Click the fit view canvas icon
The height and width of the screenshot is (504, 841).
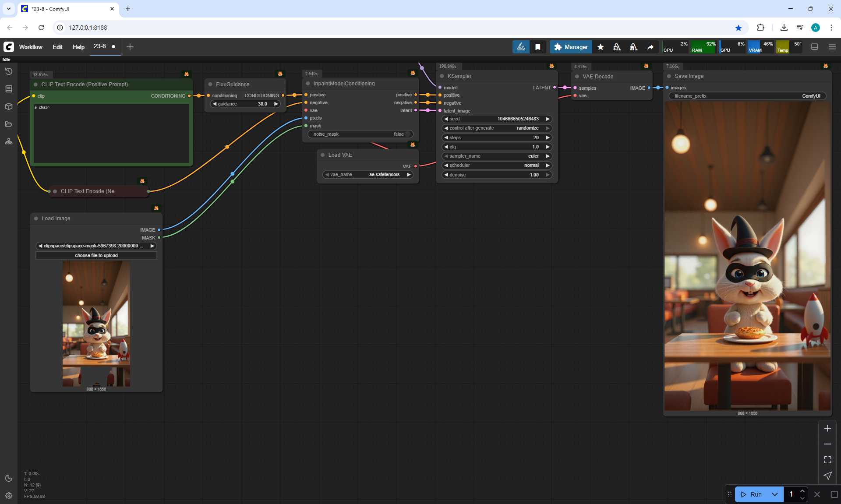tap(827, 460)
